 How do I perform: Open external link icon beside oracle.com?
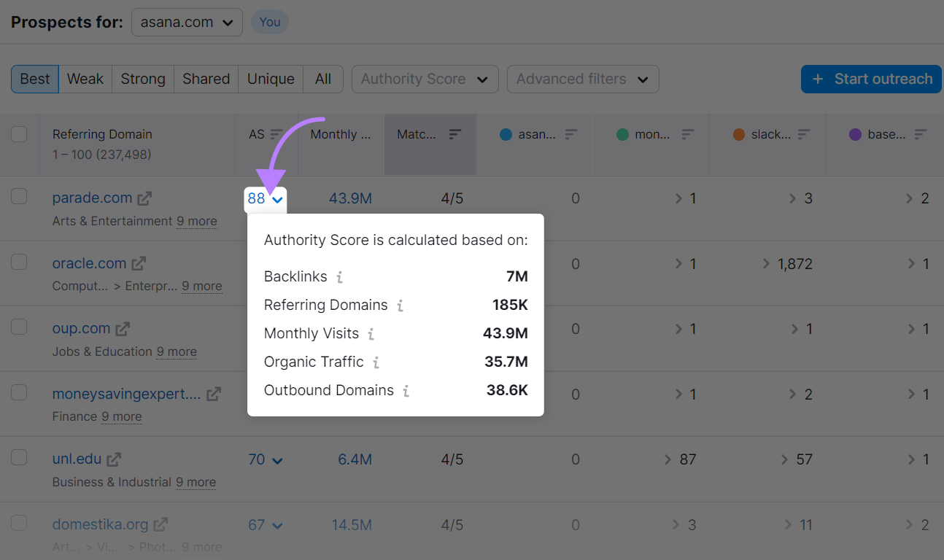point(139,263)
